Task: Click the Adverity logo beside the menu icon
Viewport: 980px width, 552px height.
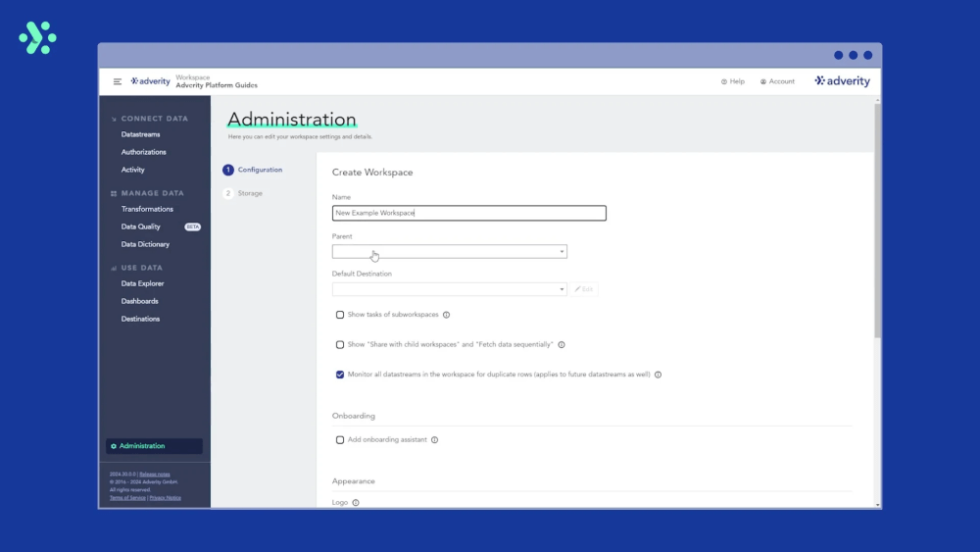Action: coord(150,81)
